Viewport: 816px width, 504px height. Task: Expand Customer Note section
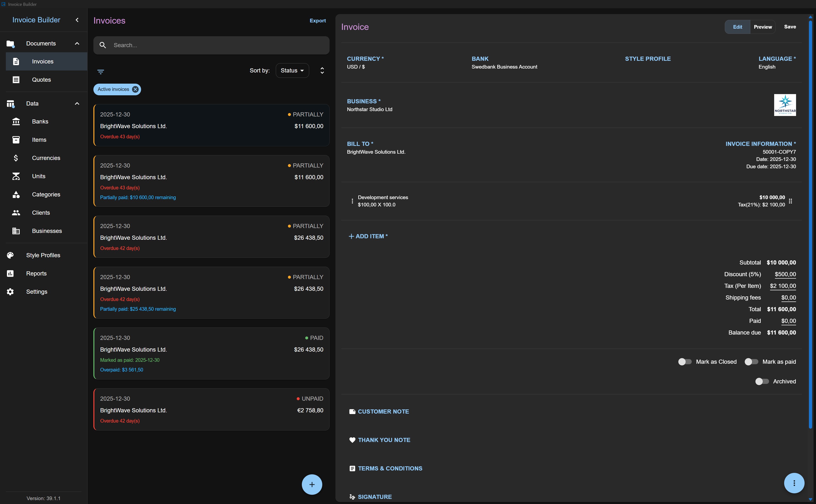379,412
